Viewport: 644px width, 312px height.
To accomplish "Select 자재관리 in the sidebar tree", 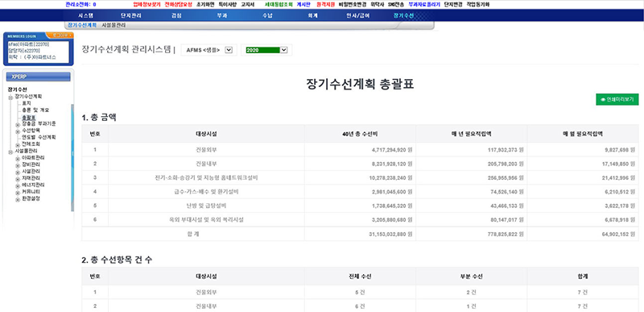I will 31,178.
